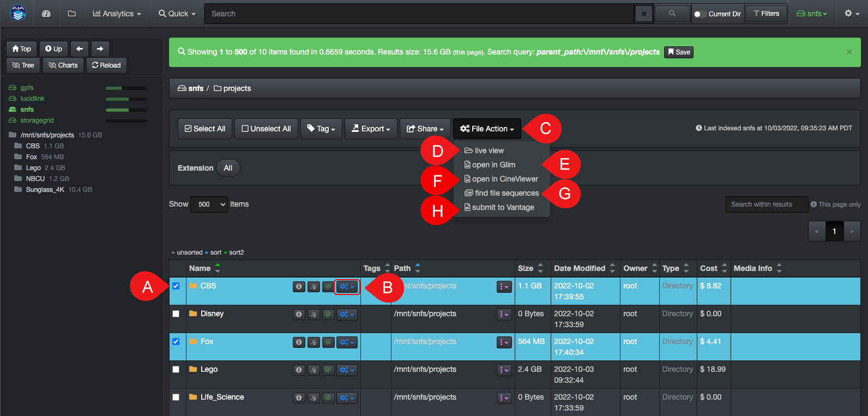Click the Search within results field
This screenshot has width=868, height=416.
(x=767, y=204)
